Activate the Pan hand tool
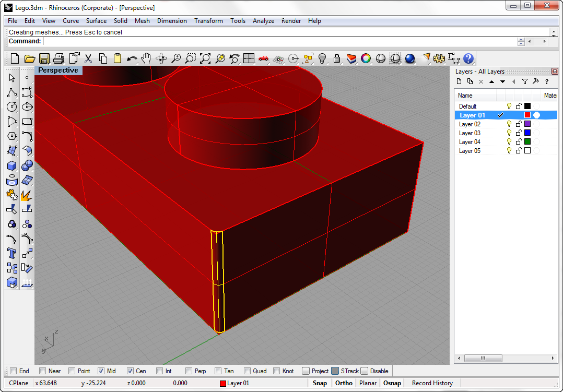This screenshot has width=563, height=392. 146,58
